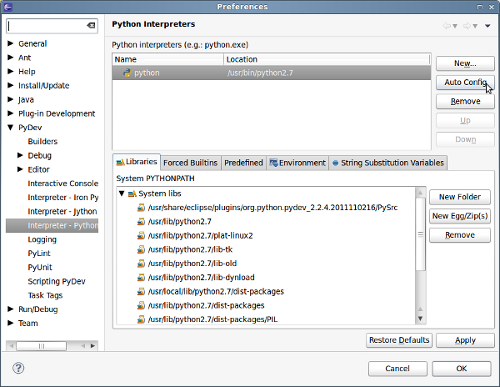Open the Predefined tab

(244, 163)
